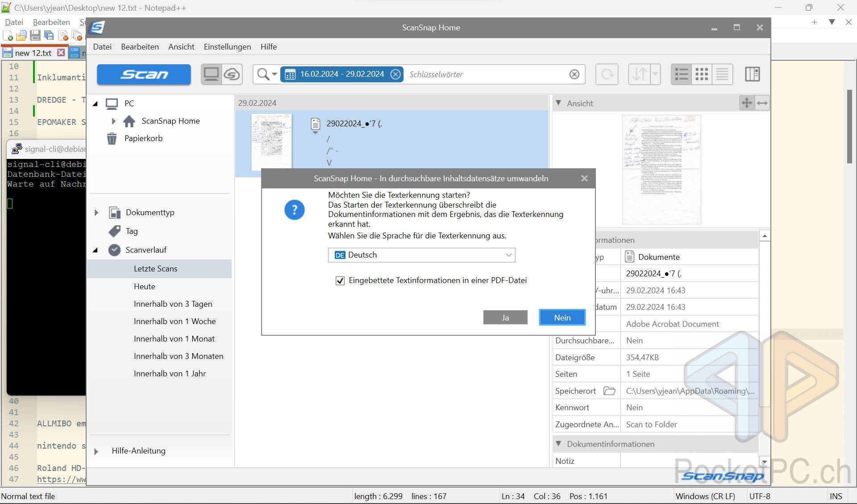
Task: Open the sort order dropdown arrow
Action: [655, 74]
